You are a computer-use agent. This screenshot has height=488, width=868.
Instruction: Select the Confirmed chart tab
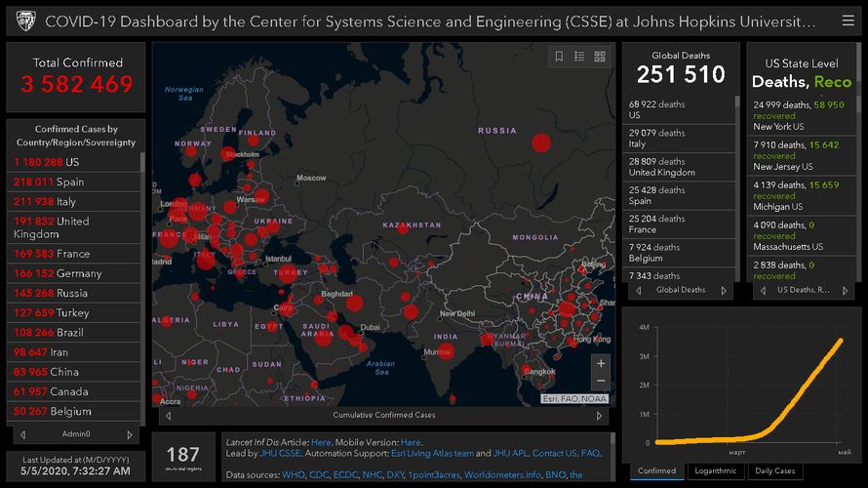pos(656,470)
